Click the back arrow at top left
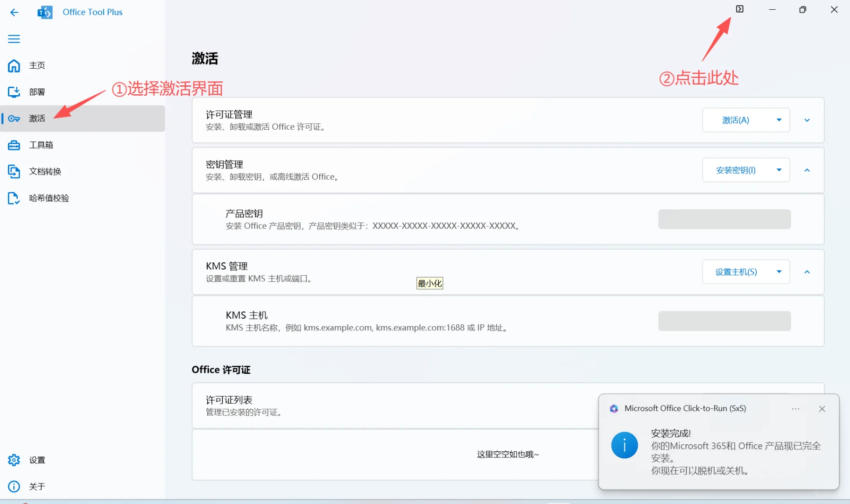The width and height of the screenshot is (850, 504). pyautogui.click(x=14, y=13)
